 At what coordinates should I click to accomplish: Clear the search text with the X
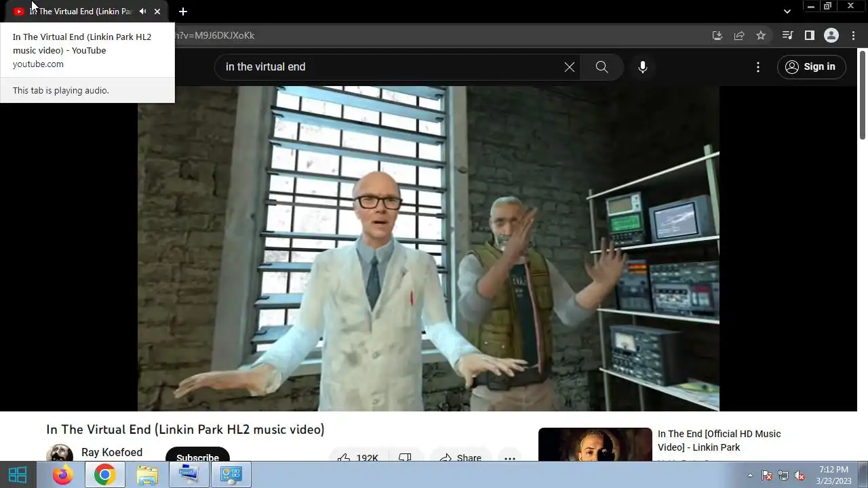(x=570, y=66)
